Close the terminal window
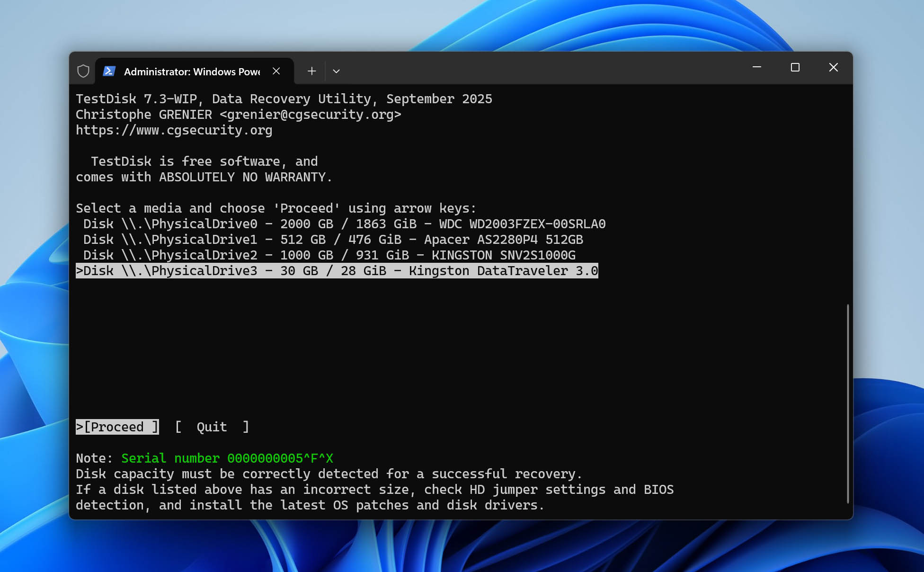Screen dimensions: 924x572 click(x=834, y=67)
